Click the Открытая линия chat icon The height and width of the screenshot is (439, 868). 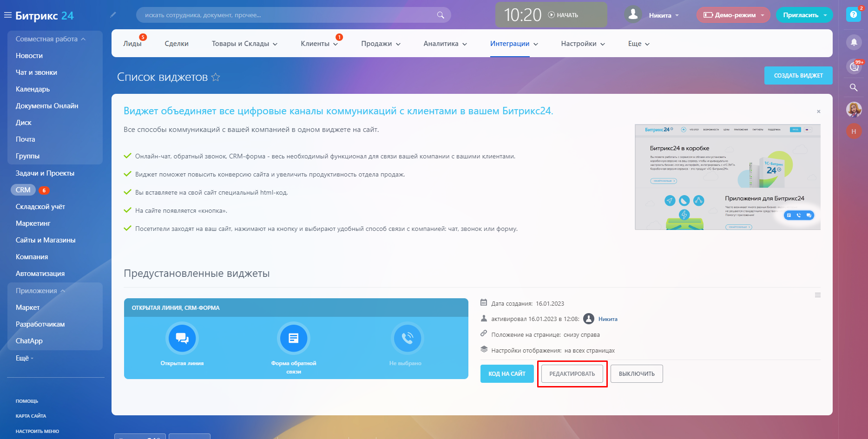click(182, 338)
